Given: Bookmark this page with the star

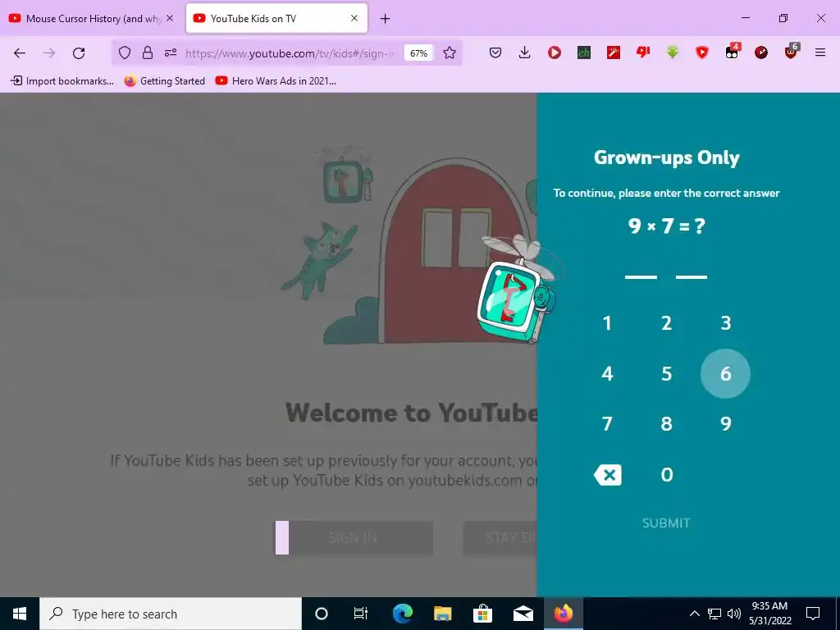Looking at the screenshot, I should coord(450,52).
